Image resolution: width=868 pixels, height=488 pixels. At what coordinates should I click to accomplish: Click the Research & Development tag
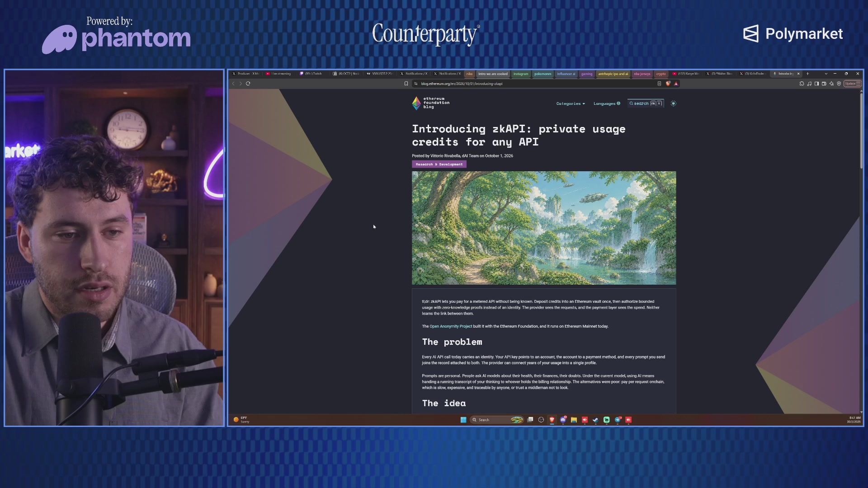pos(439,164)
